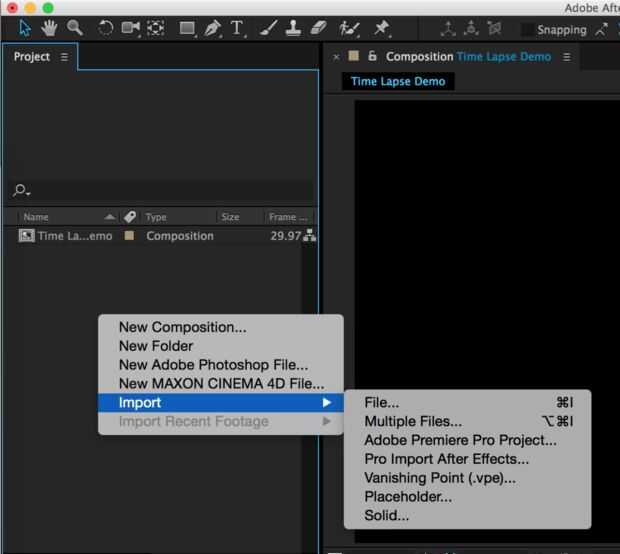Switch to the Project panel tab
Screen dimensions: 620x554
(32, 57)
